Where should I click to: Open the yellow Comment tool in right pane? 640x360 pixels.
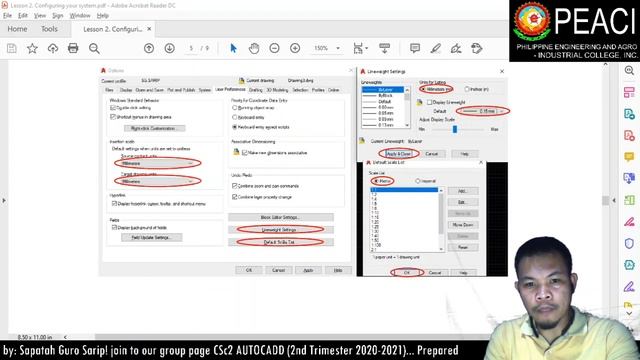629,157
